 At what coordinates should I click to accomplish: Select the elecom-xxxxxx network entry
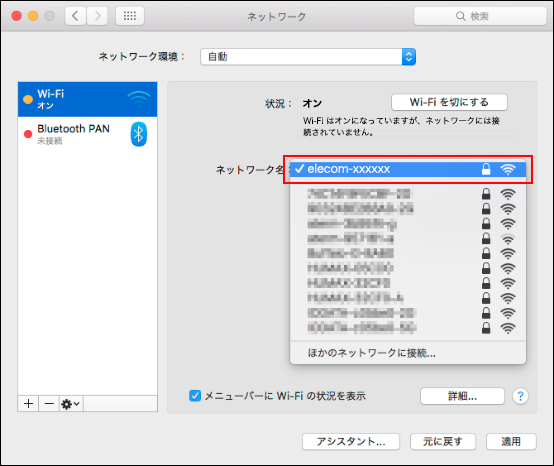408,169
